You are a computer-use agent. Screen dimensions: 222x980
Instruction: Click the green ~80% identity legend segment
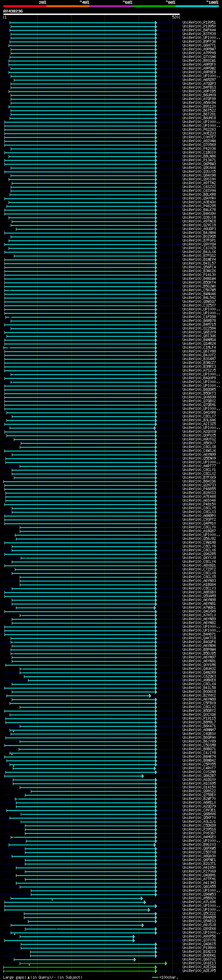pyautogui.click(x=154, y=7)
